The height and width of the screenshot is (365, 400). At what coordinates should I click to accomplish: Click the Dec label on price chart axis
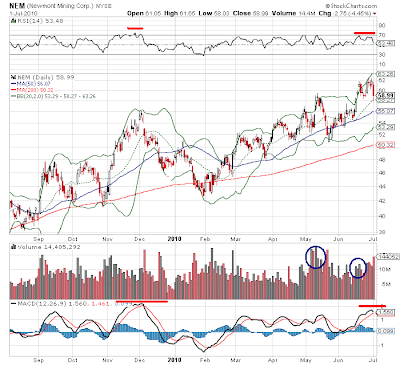click(x=140, y=239)
